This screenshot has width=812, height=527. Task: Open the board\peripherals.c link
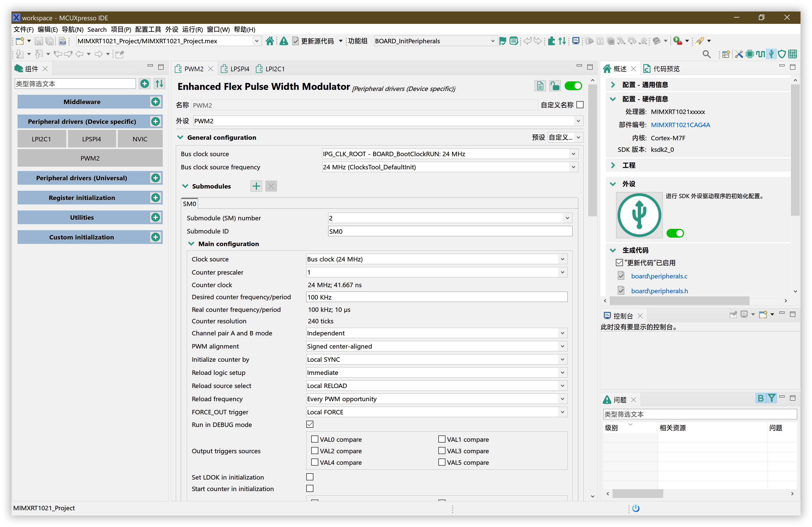[659, 276]
